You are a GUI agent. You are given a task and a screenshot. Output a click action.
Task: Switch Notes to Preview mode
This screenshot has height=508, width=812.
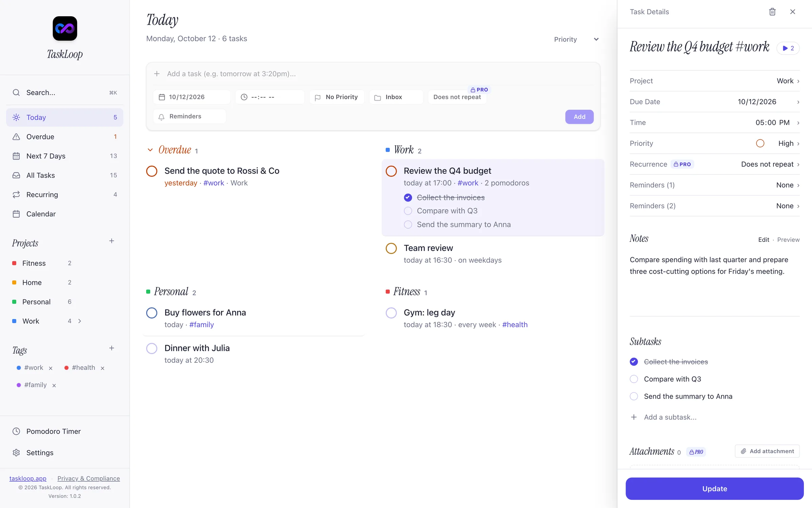coord(788,240)
